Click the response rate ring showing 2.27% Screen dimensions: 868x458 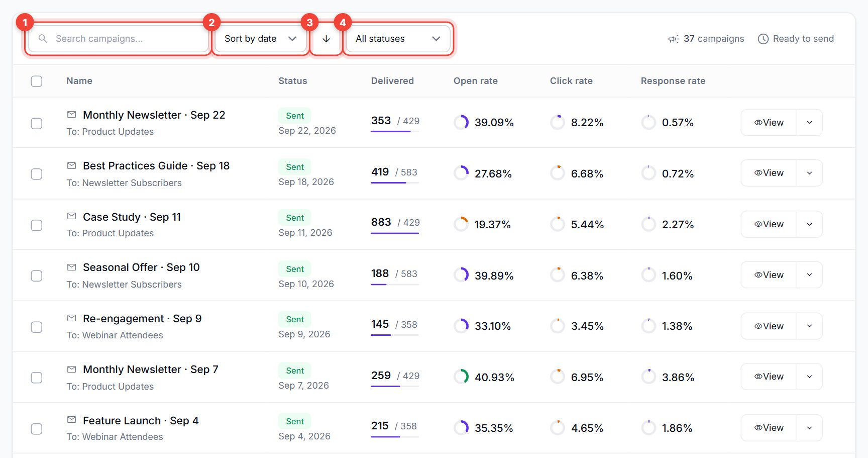click(x=648, y=224)
